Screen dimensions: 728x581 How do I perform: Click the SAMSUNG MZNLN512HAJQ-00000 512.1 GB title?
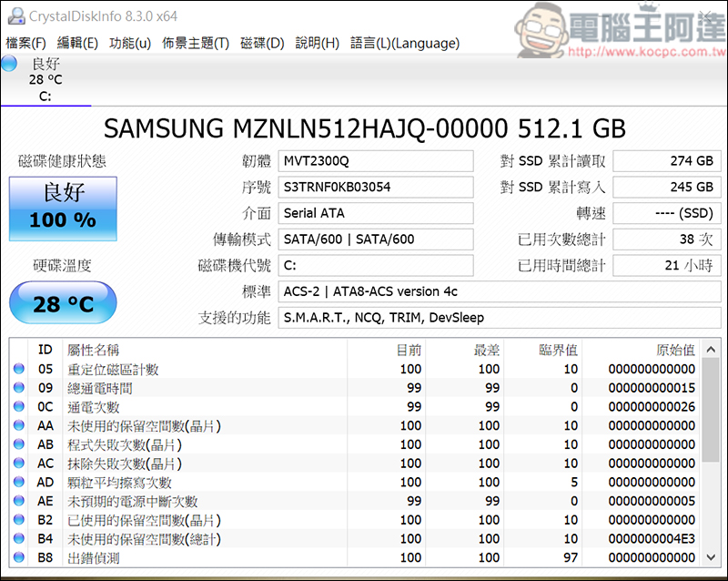365,128
